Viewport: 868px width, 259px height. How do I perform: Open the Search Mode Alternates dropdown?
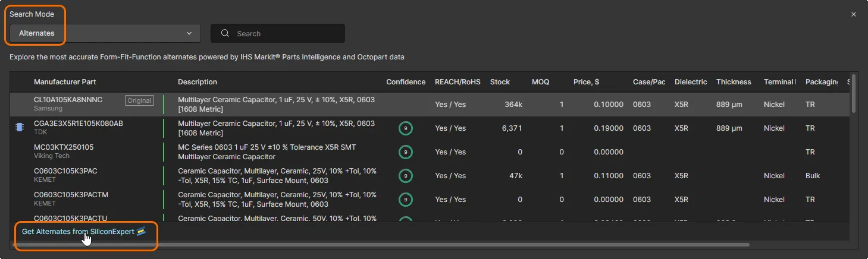[x=105, y=33]
